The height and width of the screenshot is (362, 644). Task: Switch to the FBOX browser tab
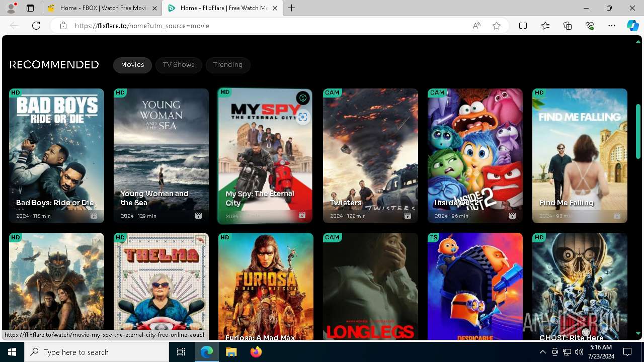[102, 8]
